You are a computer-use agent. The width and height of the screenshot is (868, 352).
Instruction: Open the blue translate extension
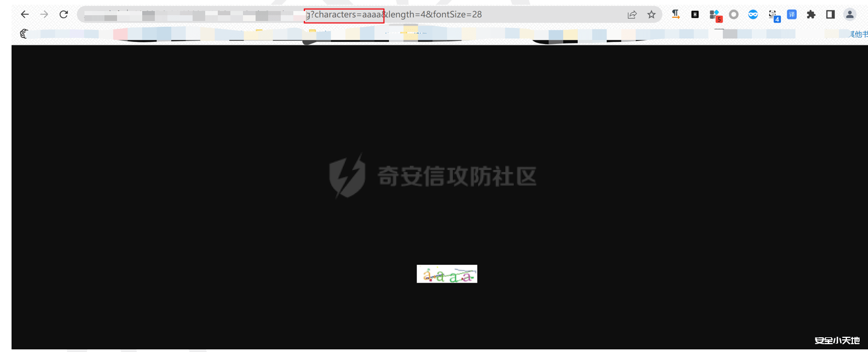792,15
